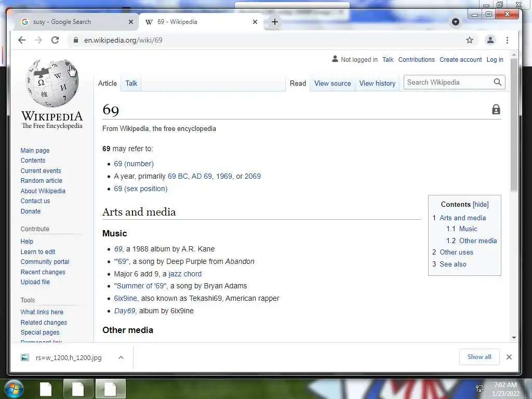
Task: Bookmark this page with the star icon
Action: click(470, 40)
